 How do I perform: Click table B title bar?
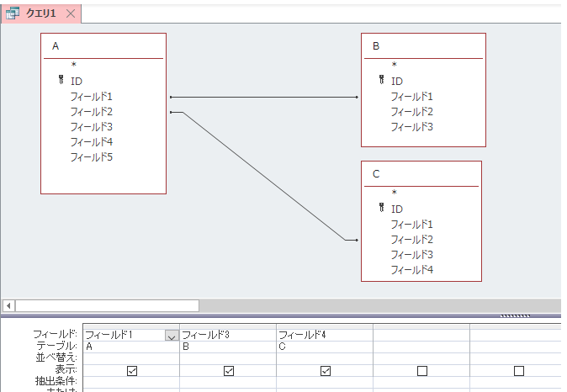pos(423,46)
